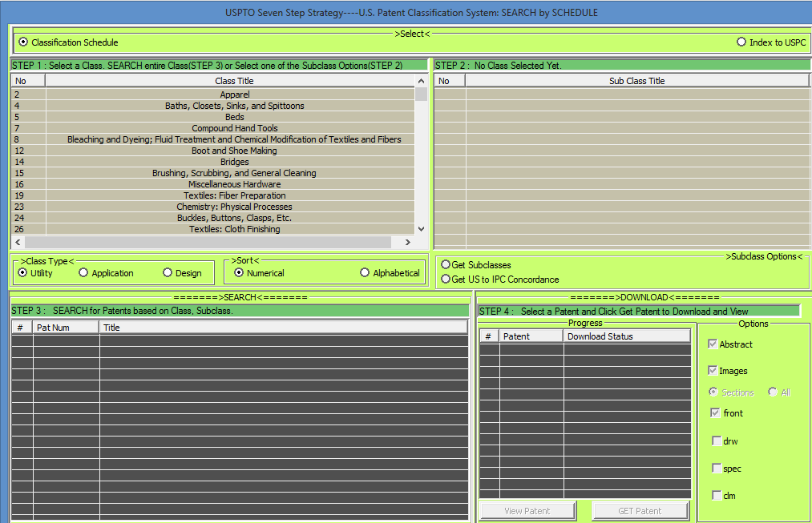The height and width of the screenshot is (523, 812).
Task: Click the class list horizontal scrollbar track
Action: tap(207, 242)
